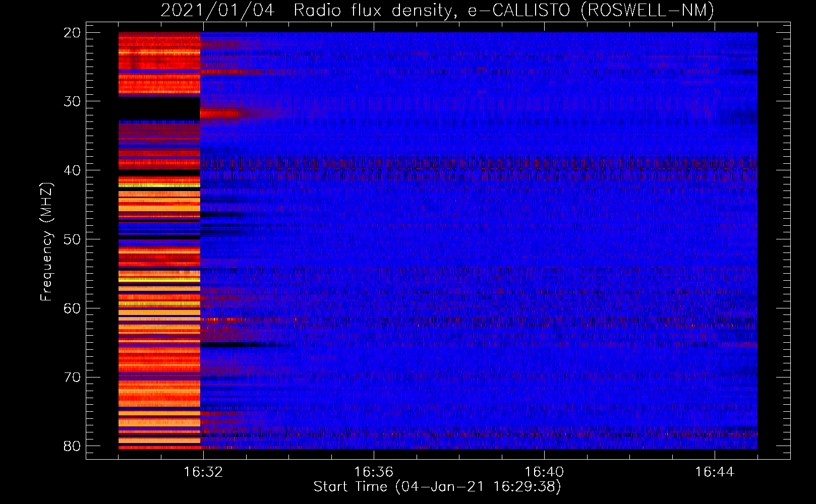Click the 60 MHz frequency tick label
The width and height of the screenshot is (816, 504).
(x=73, y=308)
